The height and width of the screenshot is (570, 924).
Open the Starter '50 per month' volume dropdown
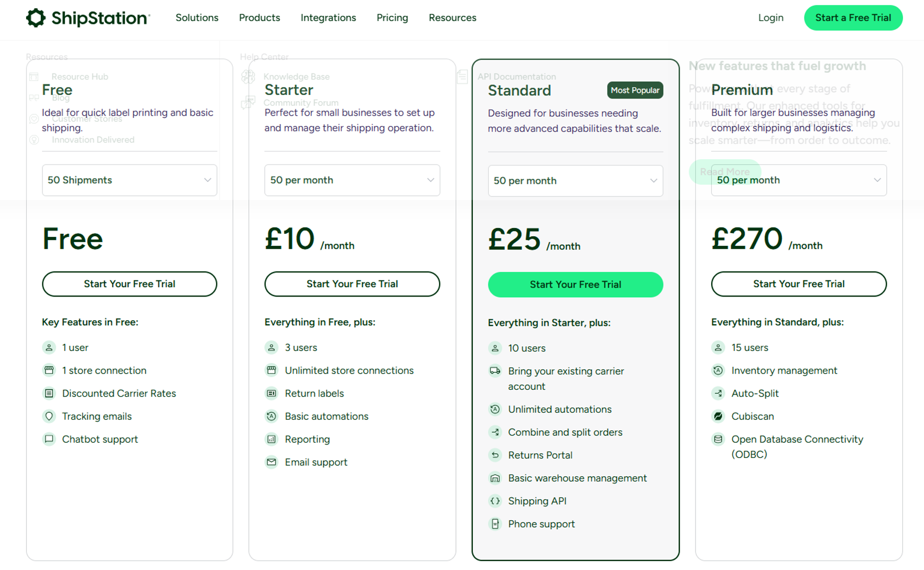[352, 180]
